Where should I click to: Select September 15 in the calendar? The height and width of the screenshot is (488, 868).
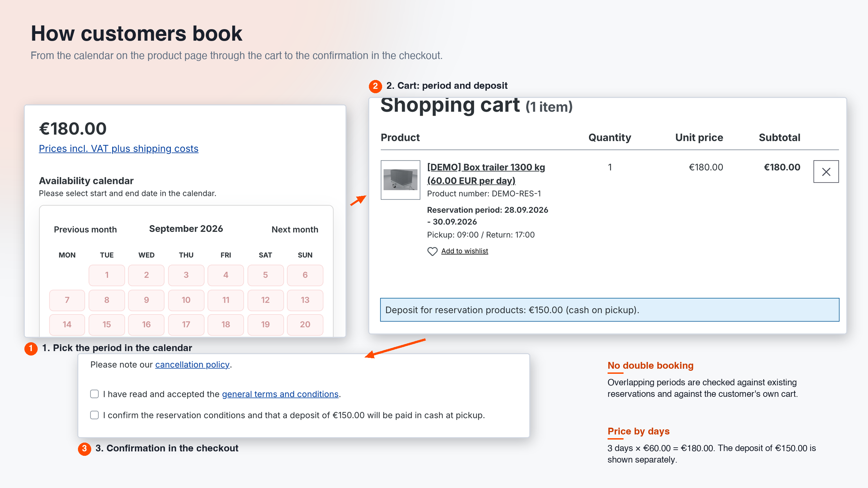(107, 325)
